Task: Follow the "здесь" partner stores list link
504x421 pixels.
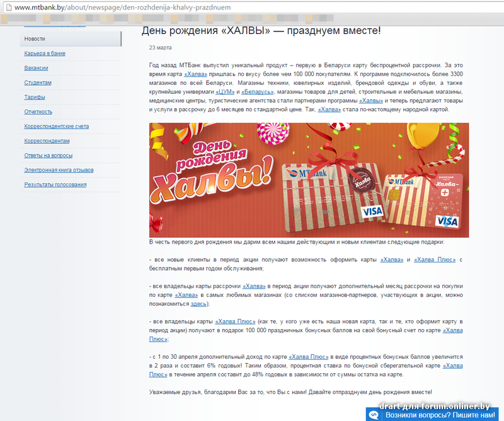Action: tap(198, 304)
